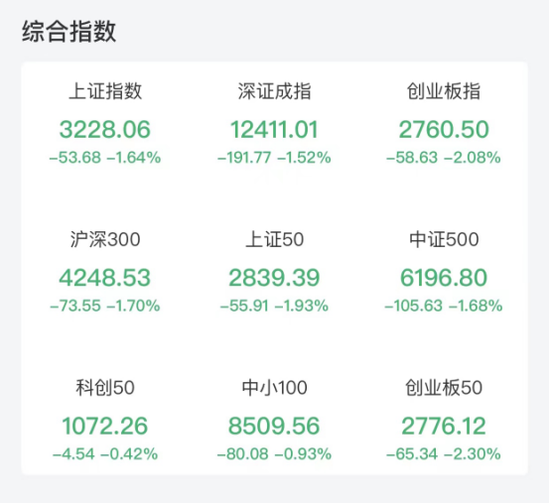Tap the -65.34 -2.30% change text
550x504 pixels.
point(444,454)
